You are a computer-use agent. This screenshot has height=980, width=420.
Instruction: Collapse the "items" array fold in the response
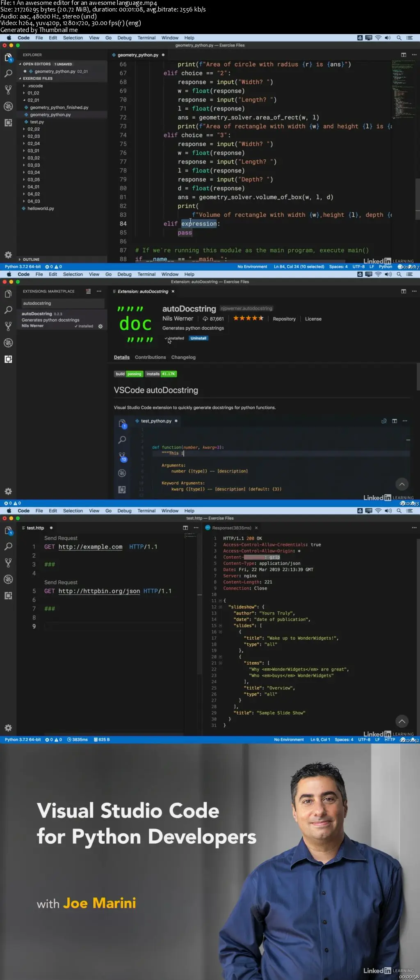coord(220,663)
